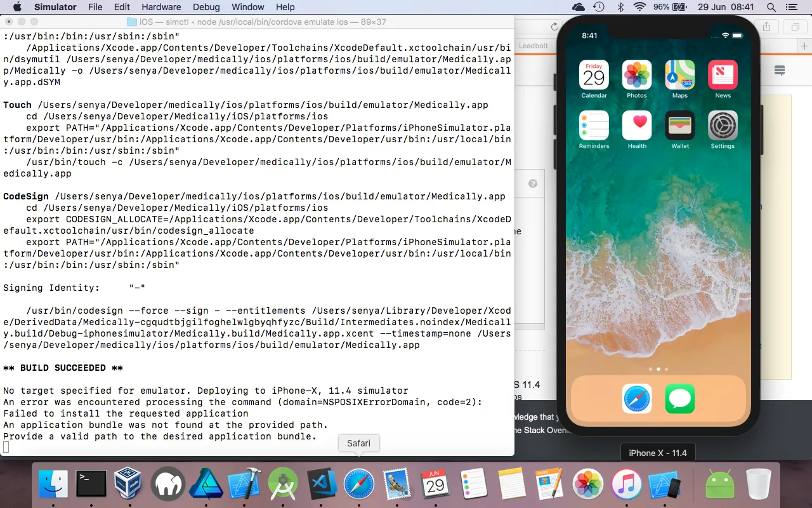Click the home screen page dots on the simulator
Image resolution: width=812 pixels, height=508 pixels.
coord(658,369)
